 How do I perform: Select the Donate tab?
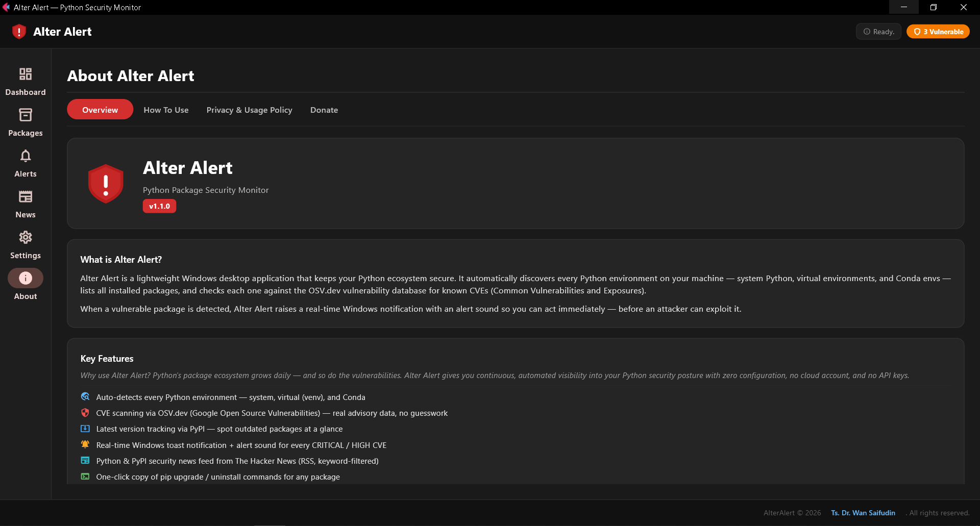pos(324,110)
